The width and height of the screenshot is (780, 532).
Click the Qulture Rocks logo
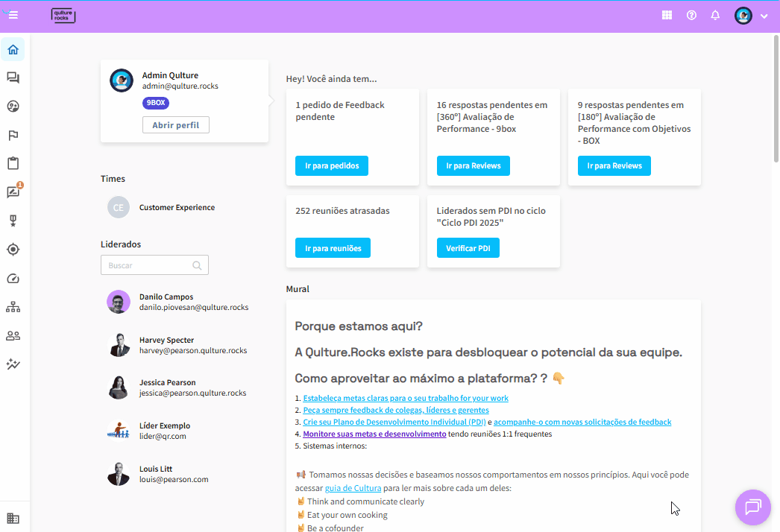(x=63, y=16)
